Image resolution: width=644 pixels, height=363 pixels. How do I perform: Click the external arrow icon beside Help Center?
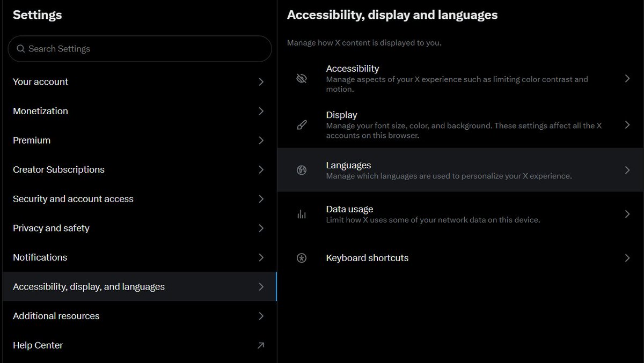(261, 345)
